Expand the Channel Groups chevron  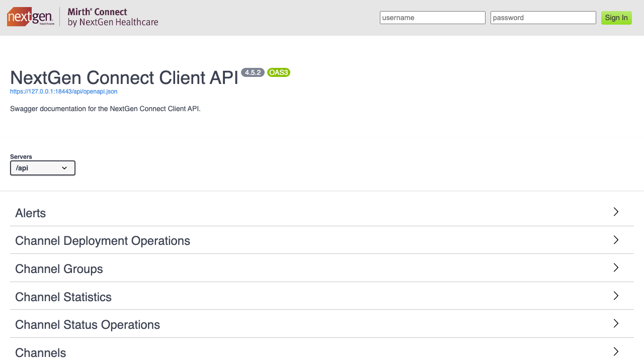point(616,267)
